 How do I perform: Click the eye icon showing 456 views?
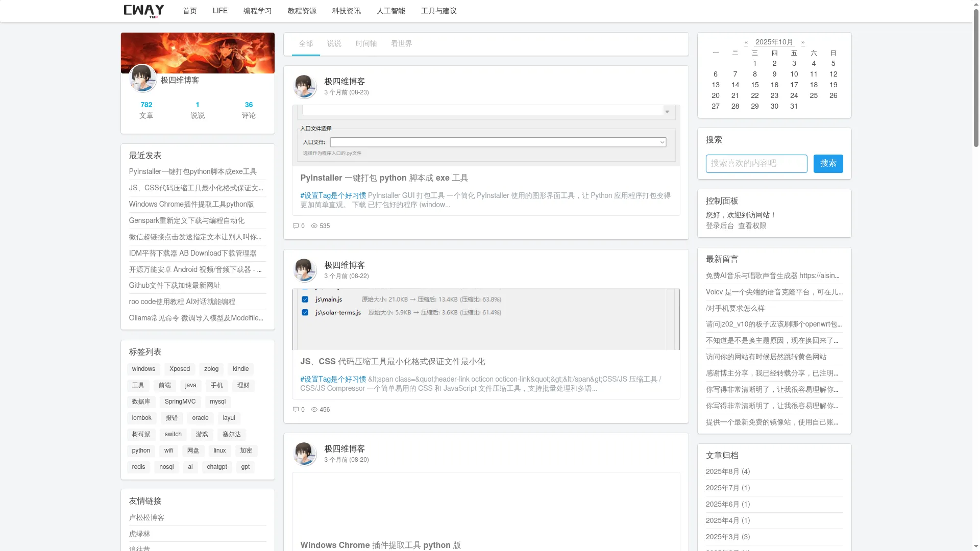pos(314,409)
